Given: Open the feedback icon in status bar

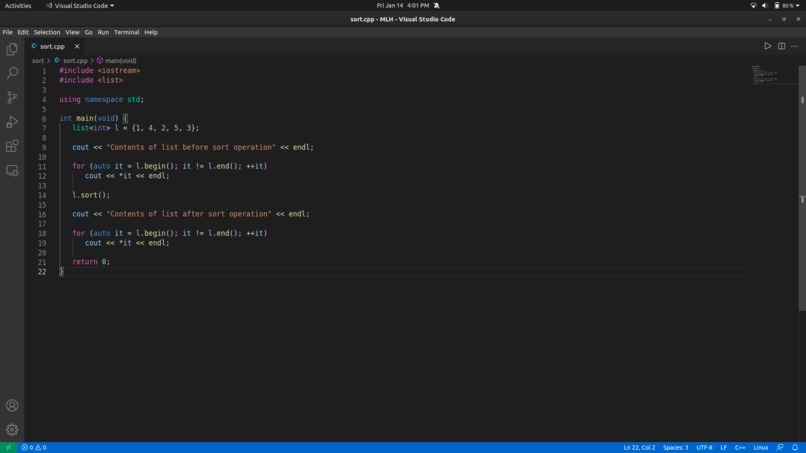Looking at the screenshot, I should click(780, 447).
